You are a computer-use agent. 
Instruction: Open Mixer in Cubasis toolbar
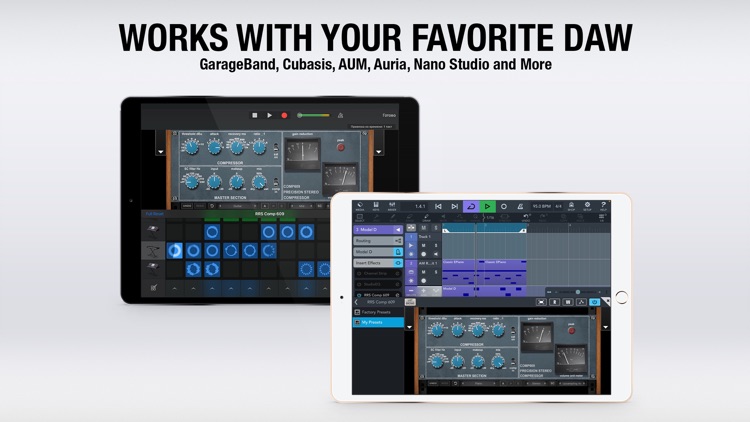392,206
